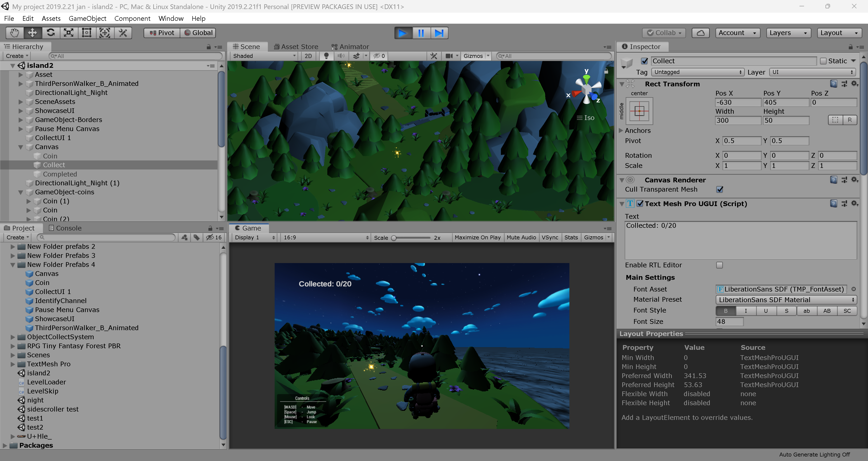Toggle raw edit mode R button
Viewport: 868px width, 461px height.
click(850, 120)
